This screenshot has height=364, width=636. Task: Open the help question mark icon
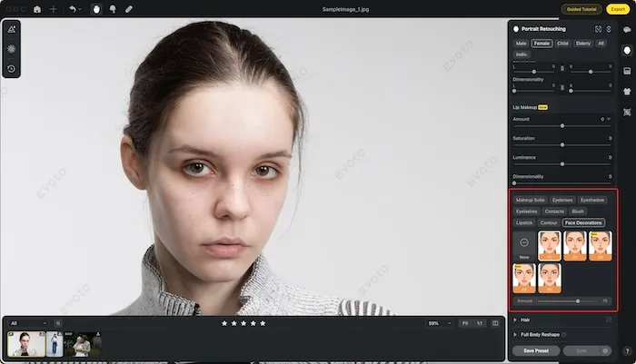pos(627,350)
